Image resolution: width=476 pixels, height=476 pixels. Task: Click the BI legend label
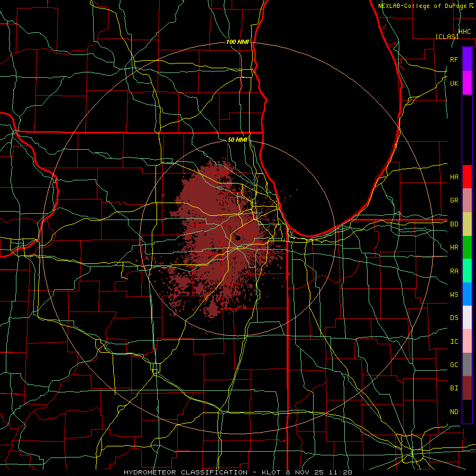click(x=454, y=388)
